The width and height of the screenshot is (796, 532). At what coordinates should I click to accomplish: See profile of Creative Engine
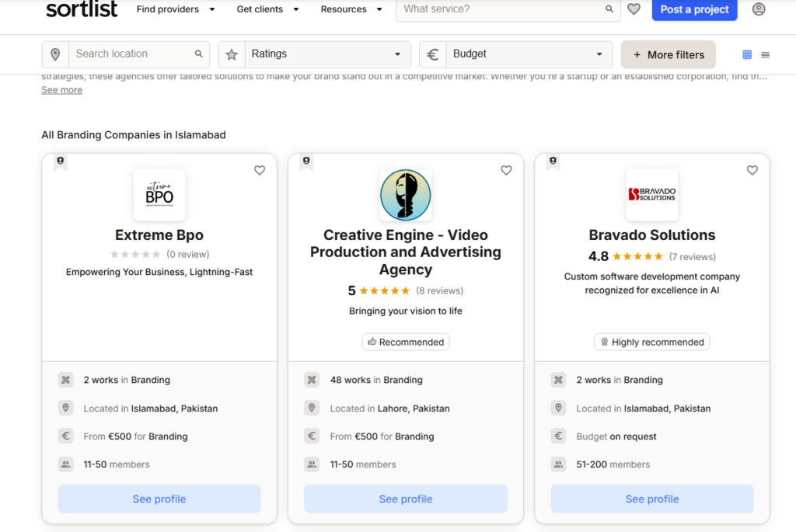click(406, 499)
